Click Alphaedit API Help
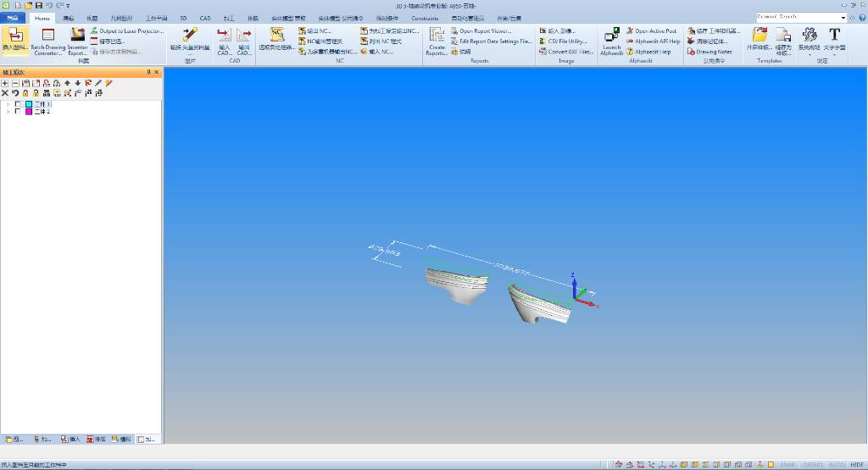This screenshot has height=470, width=868. tap(657, 41)
